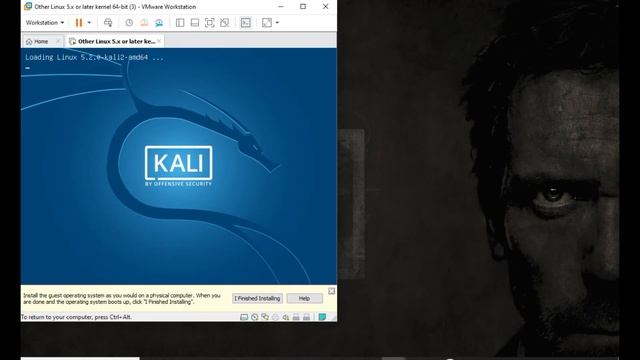This screenshot has height=360, width=640.
Task: Enter Unity mode
Action: point(224,22)
